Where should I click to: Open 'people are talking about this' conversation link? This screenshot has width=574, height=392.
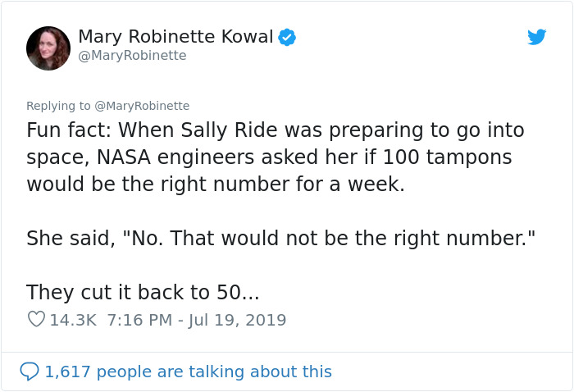214,371
